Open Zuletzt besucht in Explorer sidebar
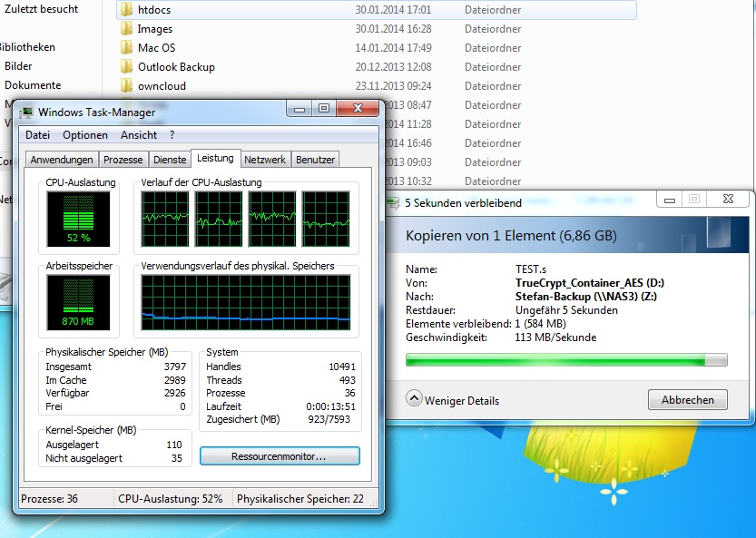Viewport: 756px width, 538px height. click(x=41, y=9)
